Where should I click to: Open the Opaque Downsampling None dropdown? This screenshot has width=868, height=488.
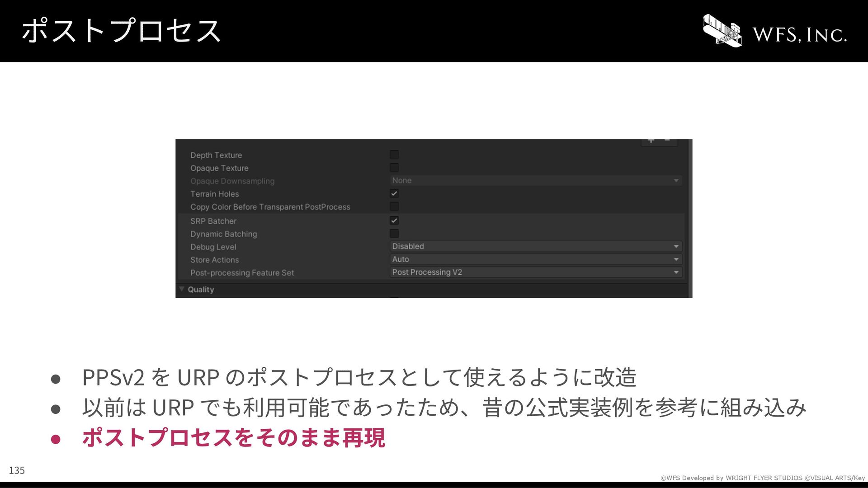click(x=536, y=180)
